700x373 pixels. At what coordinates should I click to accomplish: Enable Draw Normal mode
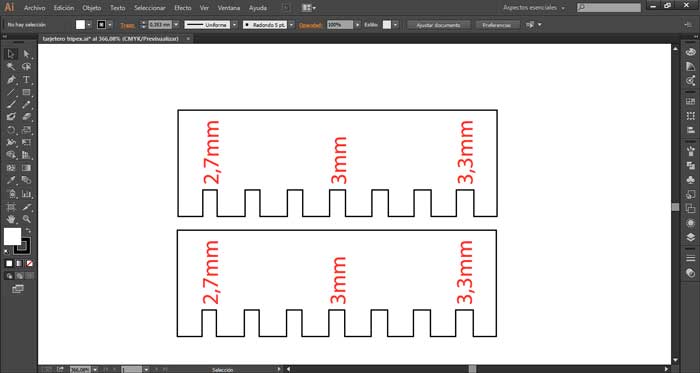(x=9, y=276)
